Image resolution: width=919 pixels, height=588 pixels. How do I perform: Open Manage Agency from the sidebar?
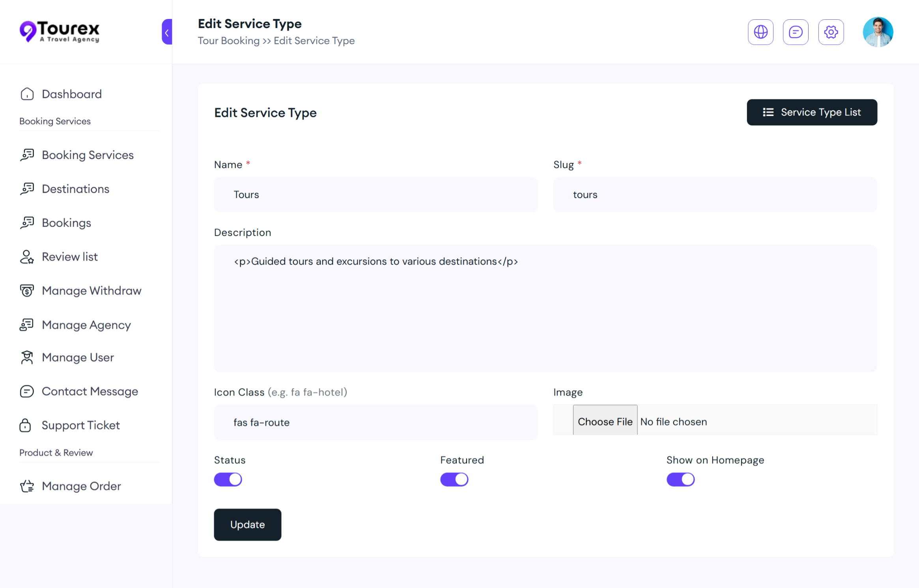coord(86,325)
